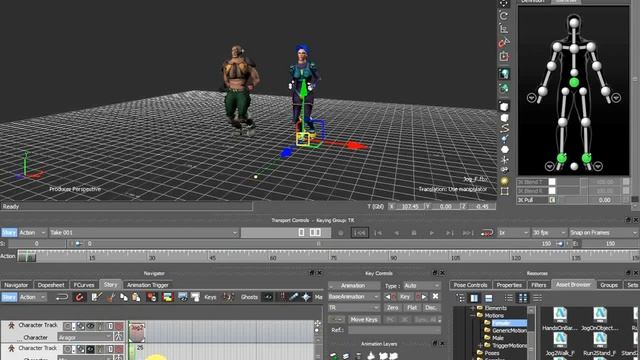Toggle the red record button on second Character Track
The image size is (640, 360).
[119, 349]
